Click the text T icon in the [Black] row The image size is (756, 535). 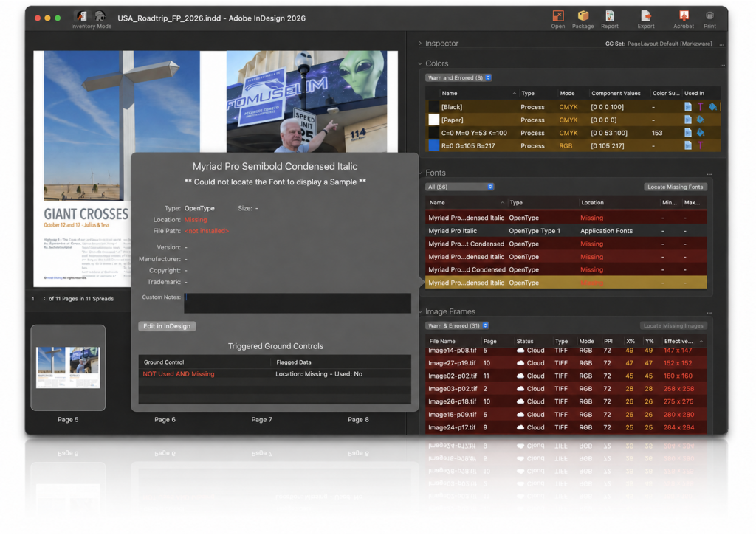[x=700, y=107]
